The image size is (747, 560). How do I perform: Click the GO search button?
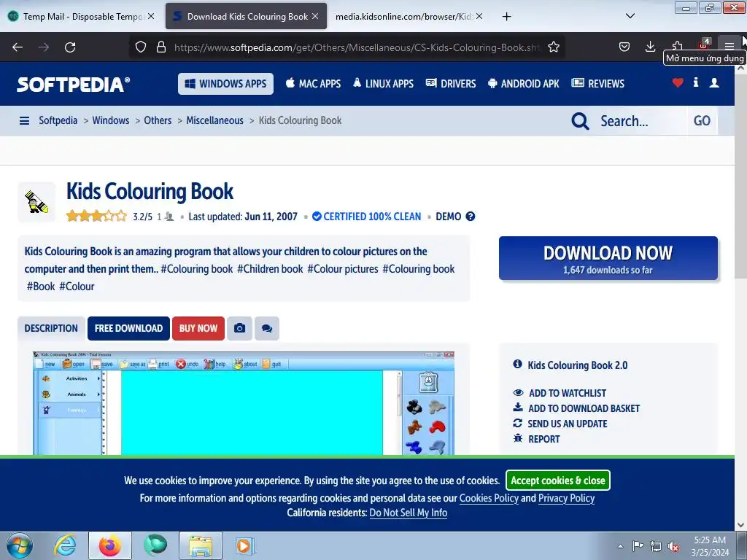click(x=703, y=121)
